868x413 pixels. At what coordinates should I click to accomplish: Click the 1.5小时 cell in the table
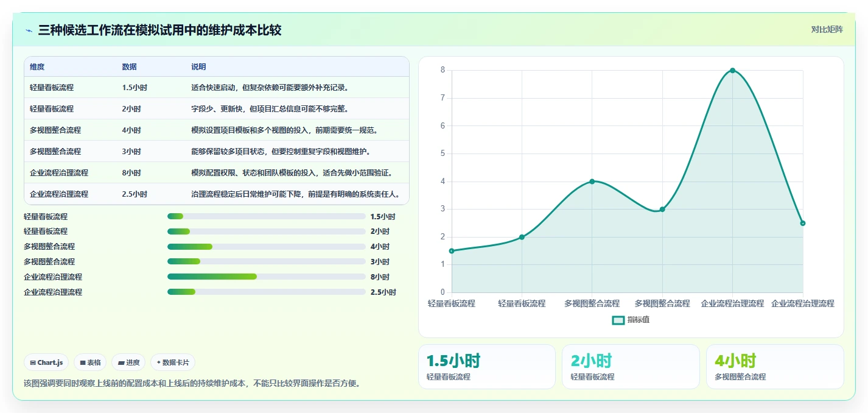pos(134,88)
